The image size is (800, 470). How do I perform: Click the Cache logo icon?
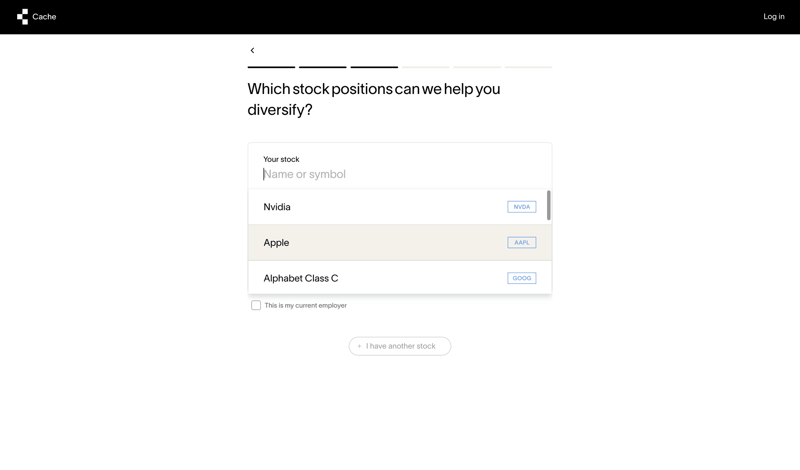click(22, 17)
